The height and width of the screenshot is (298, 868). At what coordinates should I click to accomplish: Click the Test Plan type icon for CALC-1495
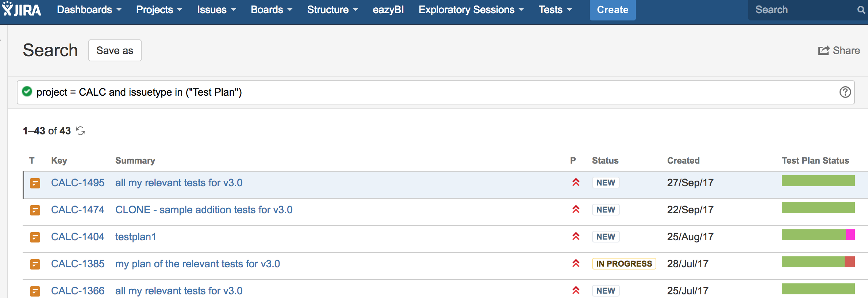[x=35, y=183]
